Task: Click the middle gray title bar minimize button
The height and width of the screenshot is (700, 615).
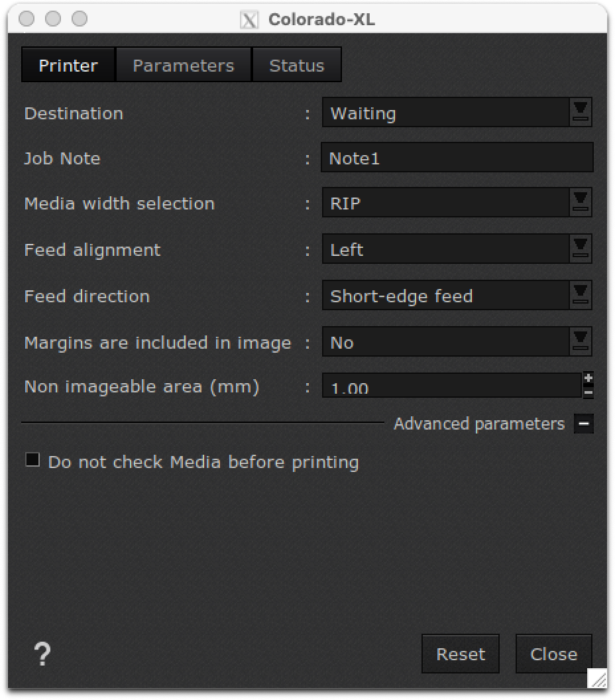Action: click(x=53, y=19)
